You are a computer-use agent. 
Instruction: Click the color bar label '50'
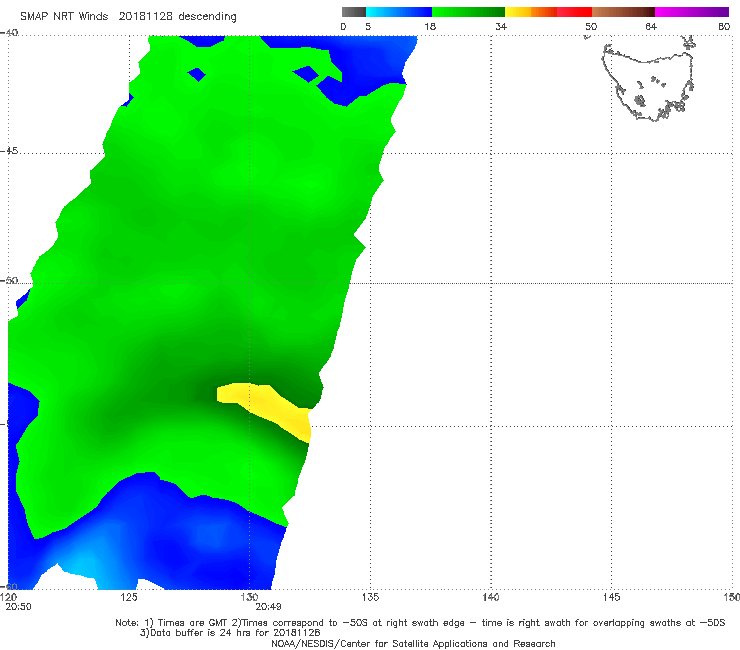pyautogui.click(x=591, y=26)
